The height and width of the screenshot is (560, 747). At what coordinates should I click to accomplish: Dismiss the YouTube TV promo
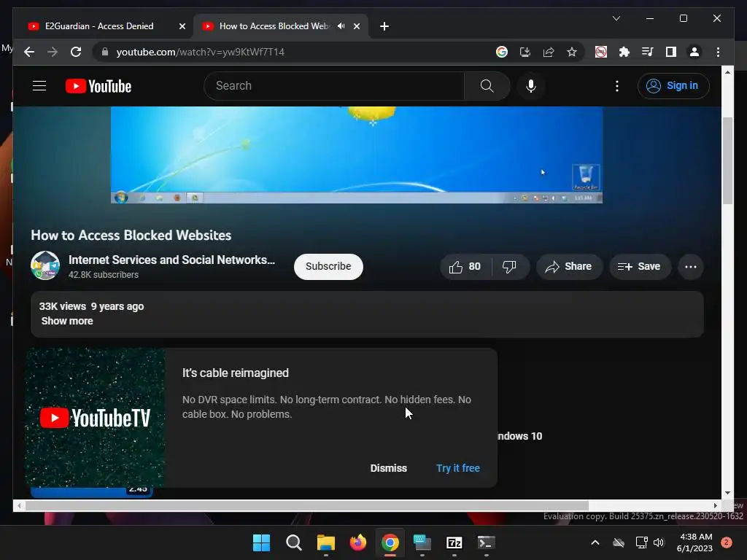(388, 468)
